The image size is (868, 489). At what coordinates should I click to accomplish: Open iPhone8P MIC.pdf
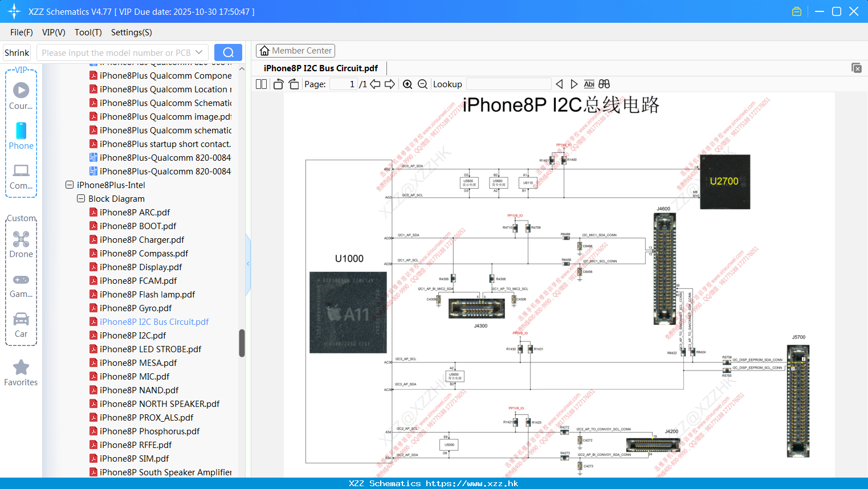click(x=135, y=376)
